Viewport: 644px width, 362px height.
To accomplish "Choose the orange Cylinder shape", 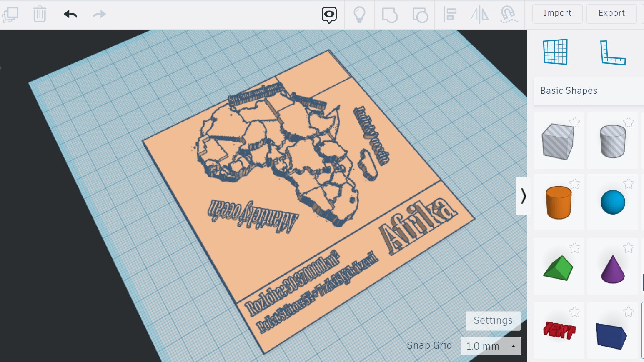I will click(559, 202).
